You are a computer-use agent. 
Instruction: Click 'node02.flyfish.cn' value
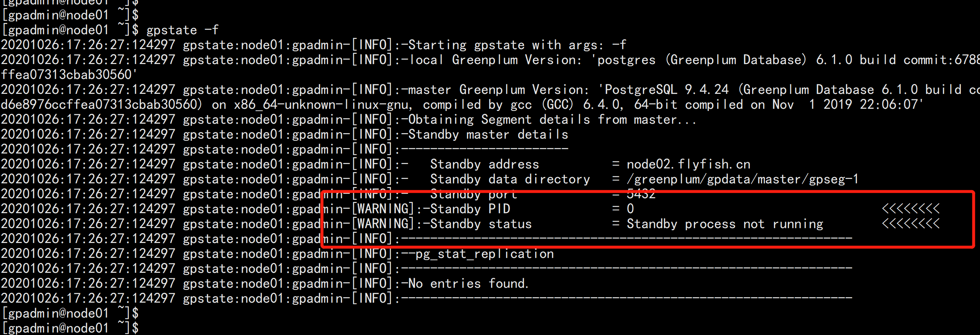click(688, 164)
